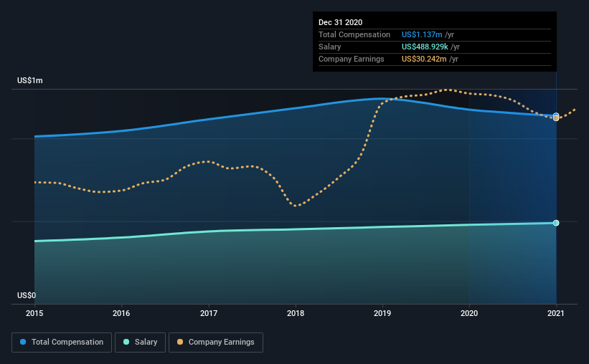This screenshot has width=589, height=364.
Task: Click the 2020 x-axis label
Action: click(x=469, y=313)
